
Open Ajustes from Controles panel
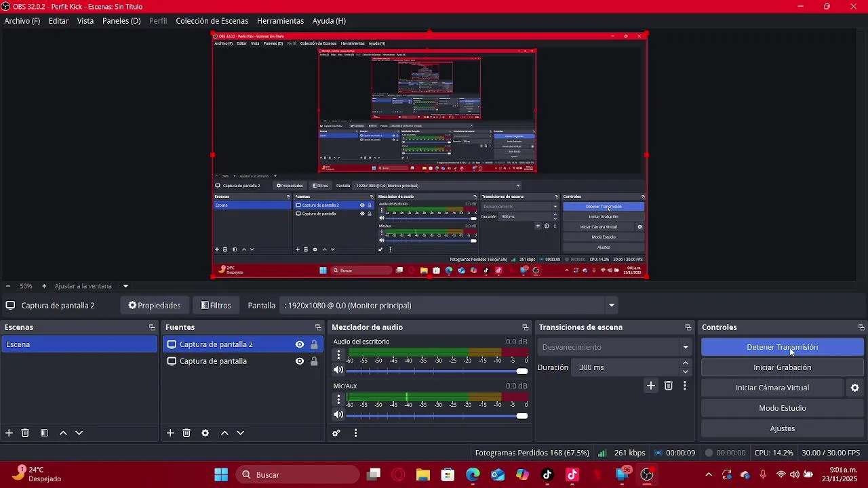[782, 428]
